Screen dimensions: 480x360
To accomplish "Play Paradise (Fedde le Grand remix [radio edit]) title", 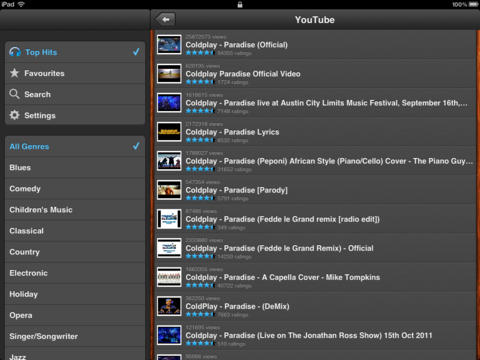I will (x=283, y=219).
